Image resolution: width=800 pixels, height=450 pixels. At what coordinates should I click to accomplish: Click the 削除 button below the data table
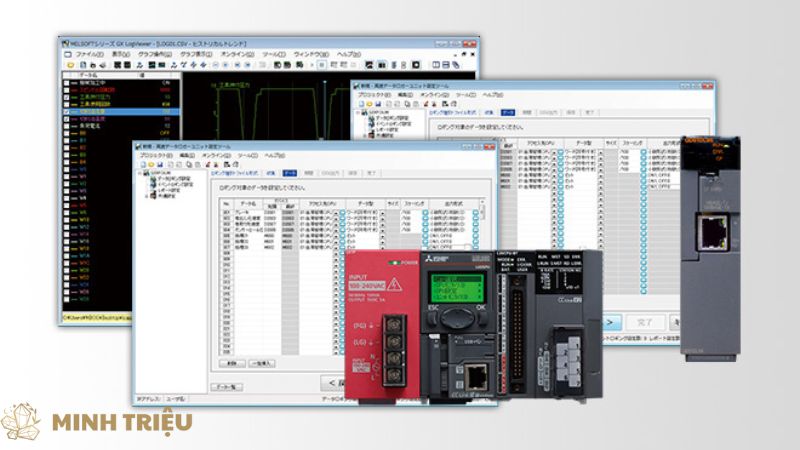coord(230,363)
